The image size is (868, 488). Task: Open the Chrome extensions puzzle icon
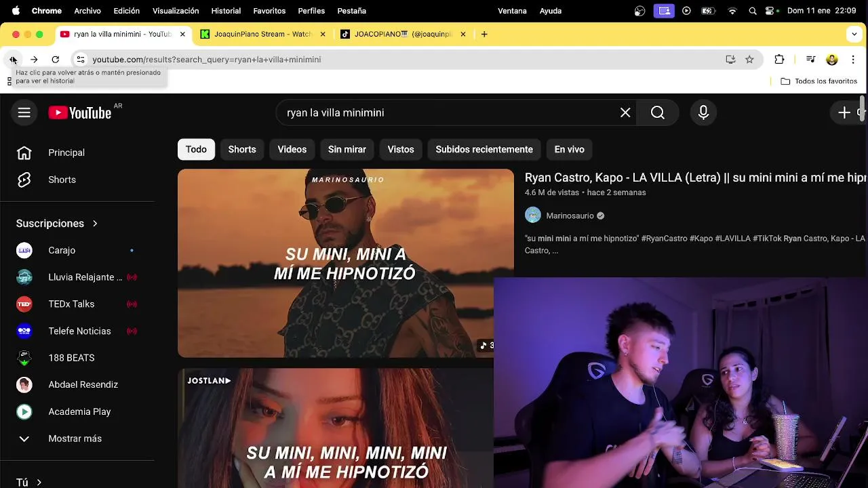tap(779, 60)
